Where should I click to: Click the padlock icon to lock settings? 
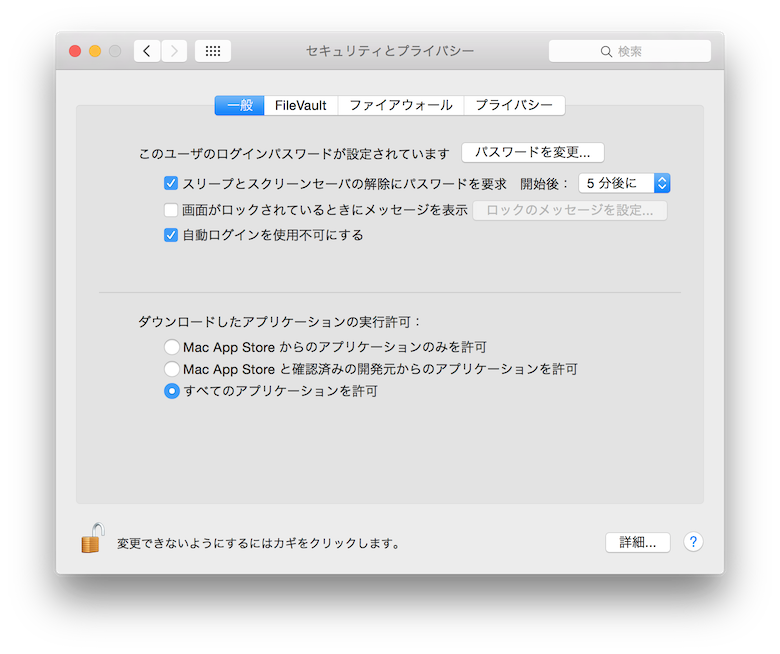click(x=93, y=538)
